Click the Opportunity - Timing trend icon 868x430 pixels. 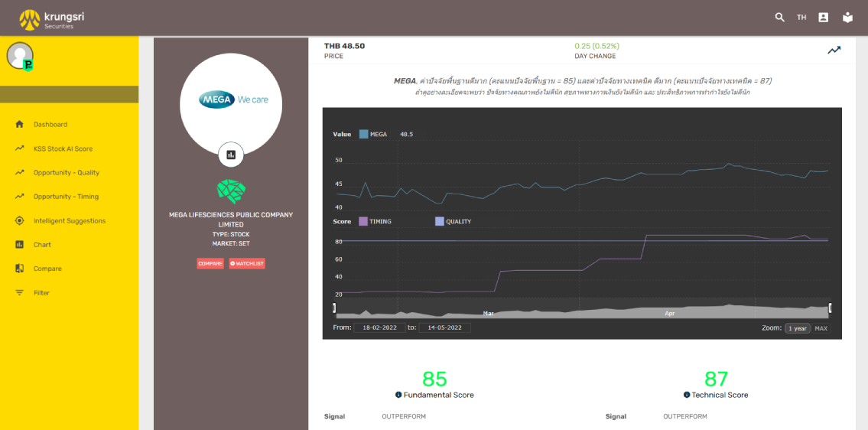click(x=19, y=196)
